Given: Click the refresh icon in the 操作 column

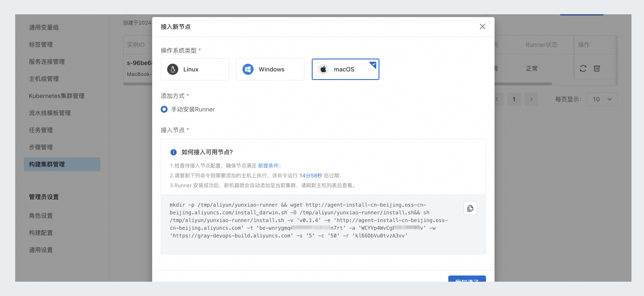Looking at the screenshot, I should (583, 68).
